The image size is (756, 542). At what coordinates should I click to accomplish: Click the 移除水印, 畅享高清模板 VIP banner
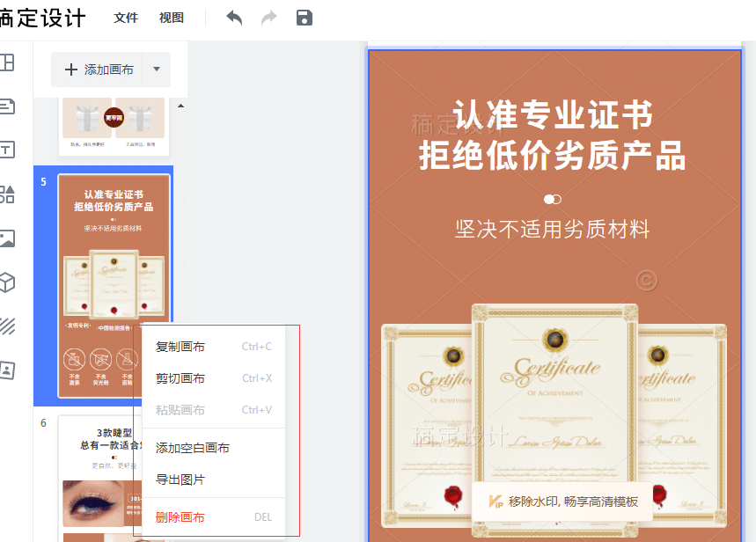[561, 502]
